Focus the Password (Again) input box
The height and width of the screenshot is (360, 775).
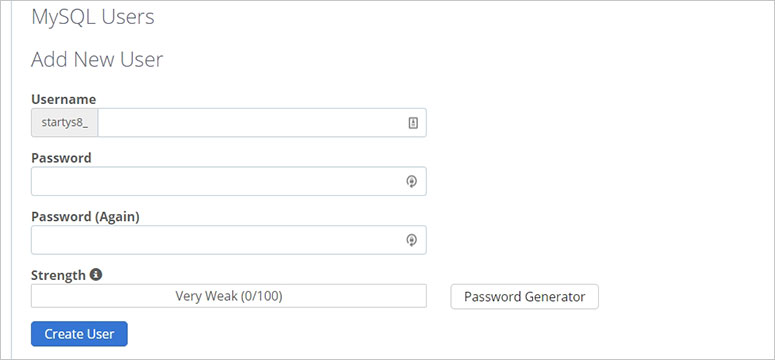point(229,240)
